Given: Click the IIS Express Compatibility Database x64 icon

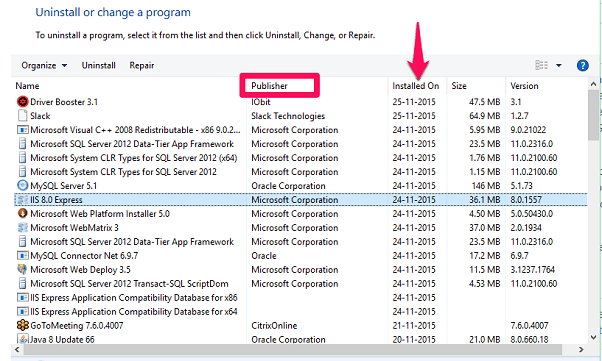Looking at the screenshot, I should (x=23, y=311).
